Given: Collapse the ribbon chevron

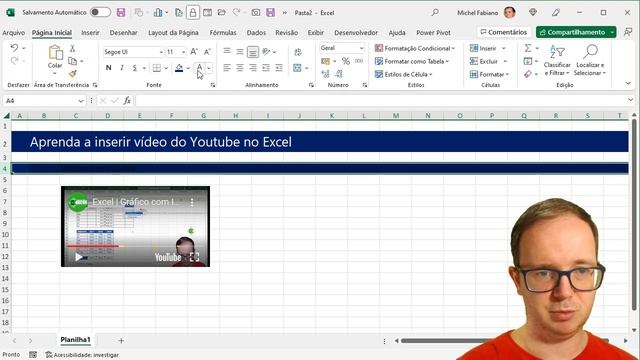Looking at the screenshot, I should click(x=628, y=83).
